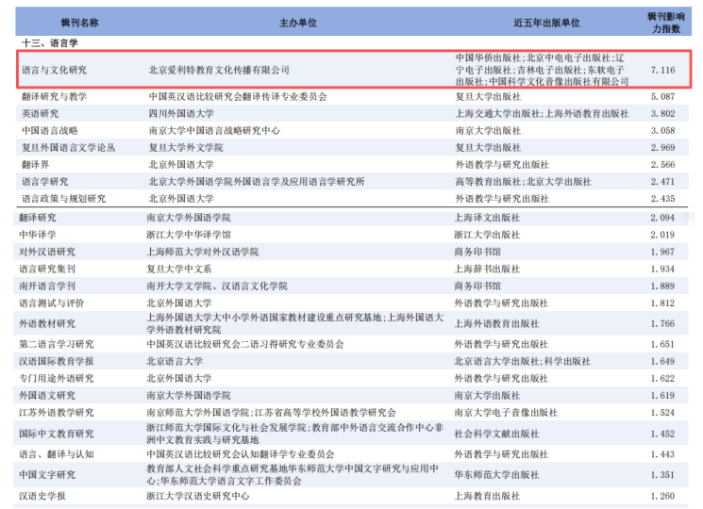The width and height of the screenshot is (703, 509).
Task: Click the index value 1.619
Action: 662,396
